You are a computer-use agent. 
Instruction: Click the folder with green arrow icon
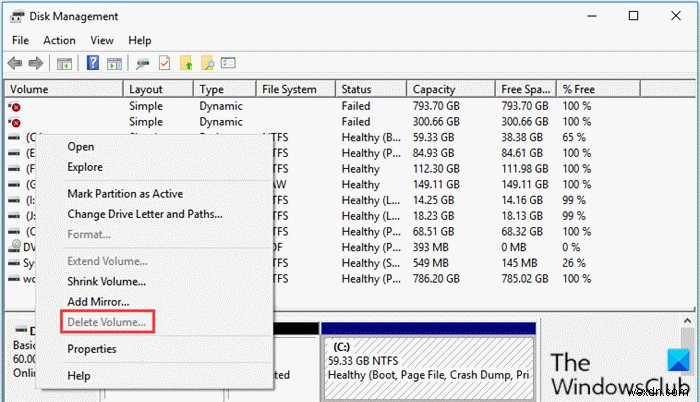click(186, 63)
